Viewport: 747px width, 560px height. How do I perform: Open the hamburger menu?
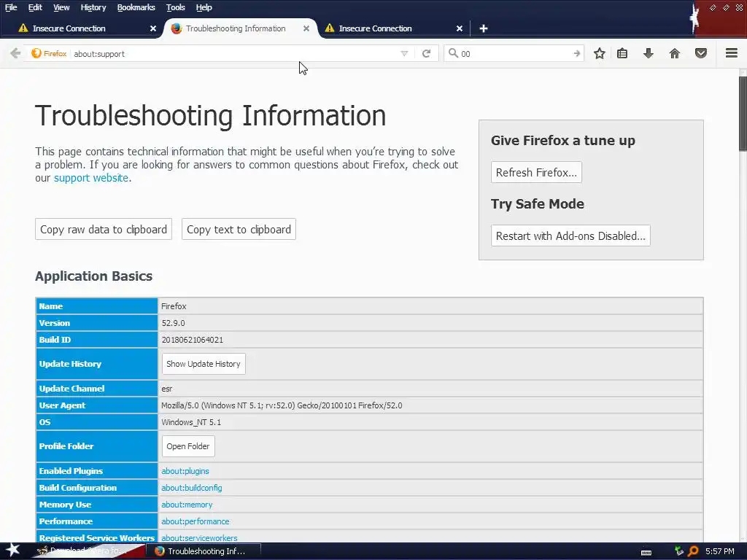tap(731, 52)
